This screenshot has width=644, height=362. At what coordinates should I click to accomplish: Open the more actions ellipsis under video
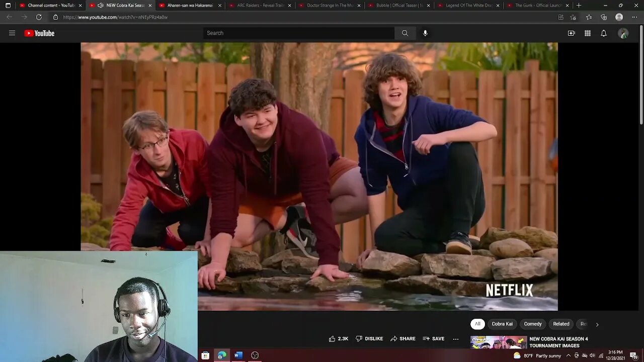[x=456, y=339]
